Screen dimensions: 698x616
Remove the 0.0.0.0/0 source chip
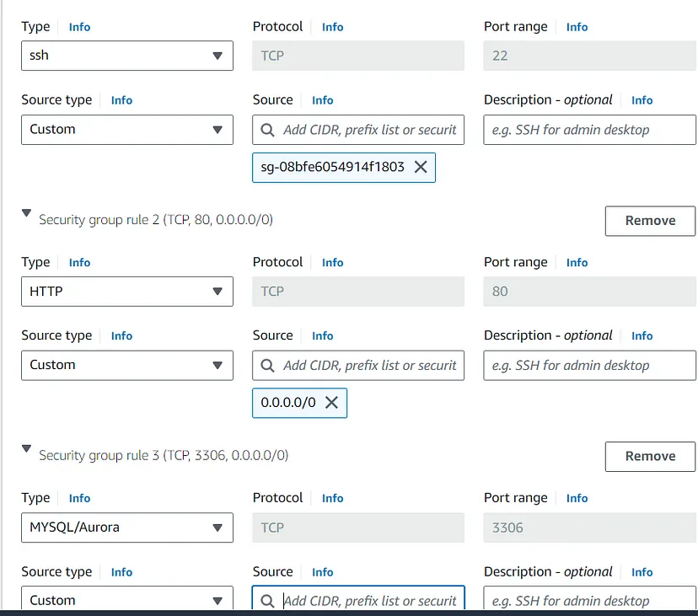(331, 403)
